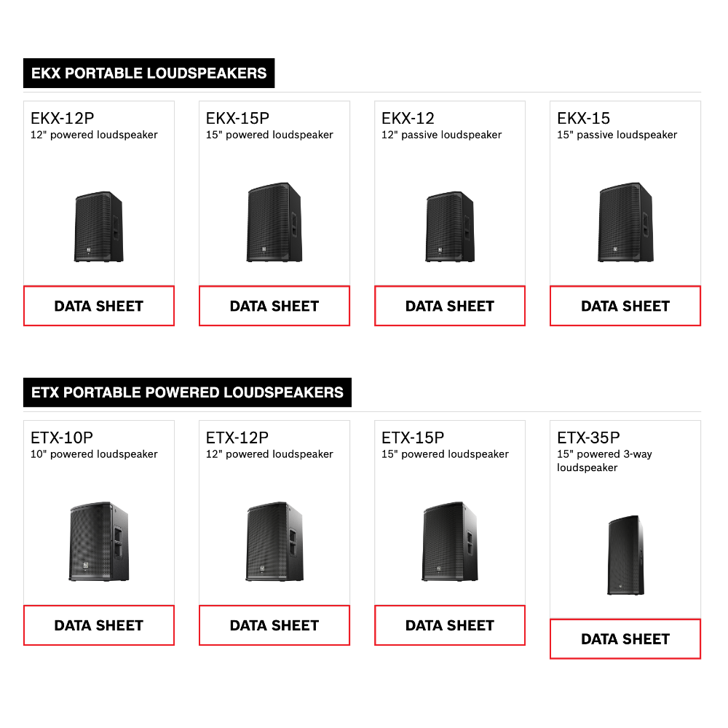Open the ETX-15P data sheet
The image size is (728, 728).
point(450,625)
